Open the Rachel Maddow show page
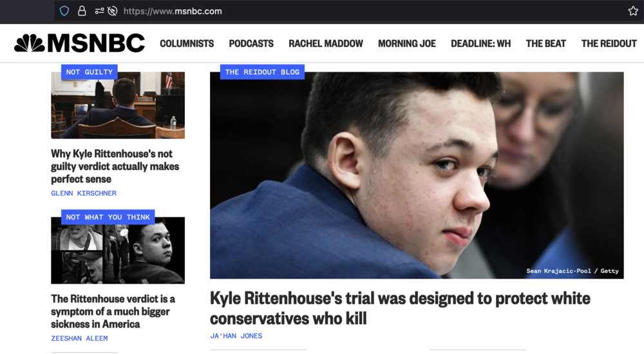 click(326, 44)
